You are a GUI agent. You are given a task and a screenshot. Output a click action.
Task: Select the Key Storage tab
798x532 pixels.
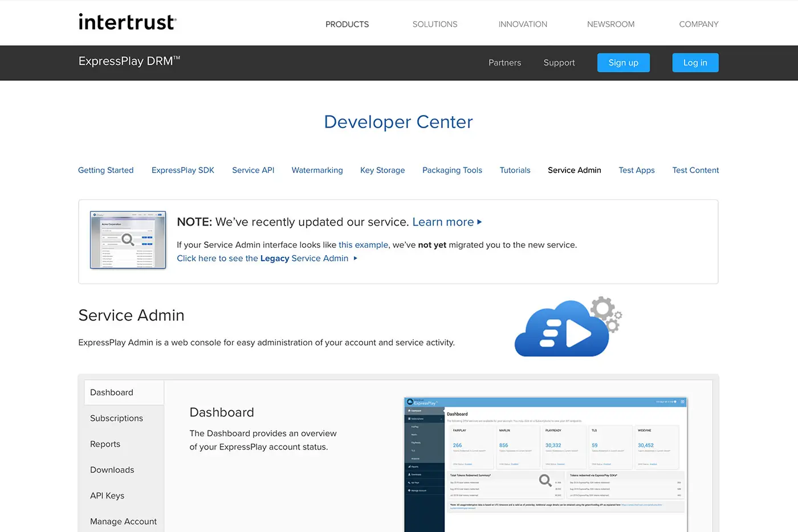click(x=382, y=170)
